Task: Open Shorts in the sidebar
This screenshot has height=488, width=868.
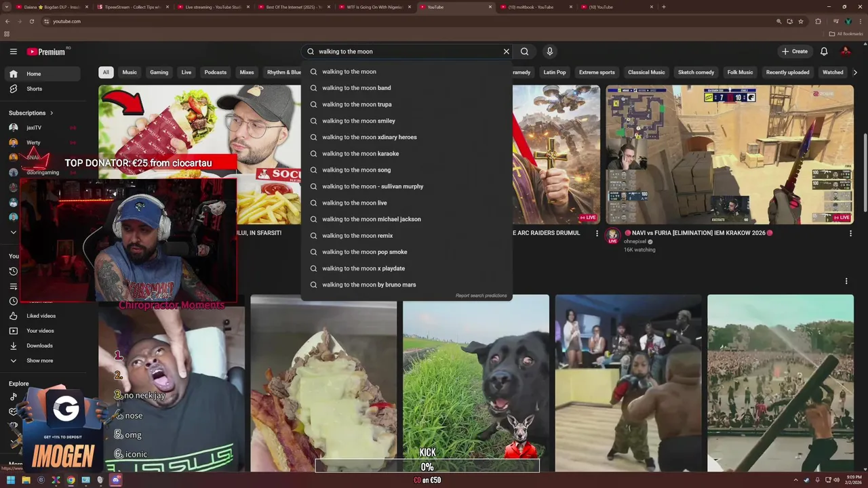Action: (x=43, y=89)
